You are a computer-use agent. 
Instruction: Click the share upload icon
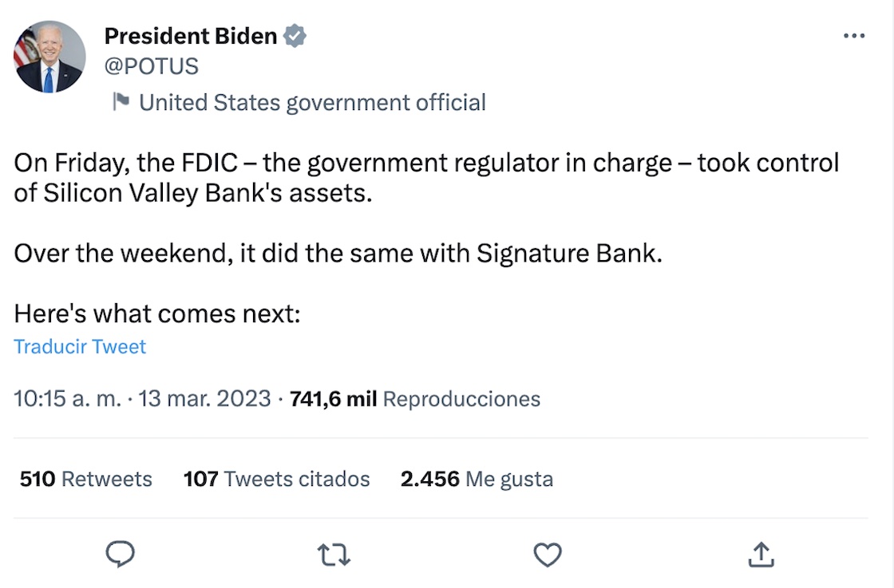[761, 554]
